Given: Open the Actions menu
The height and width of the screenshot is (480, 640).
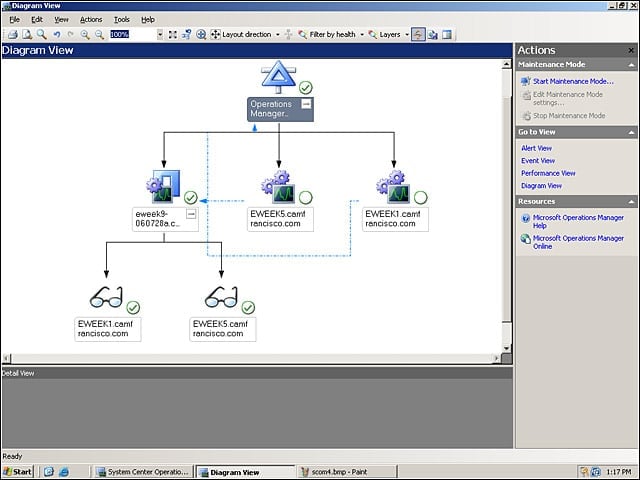Looking at the screenshot, I should [91, 19].
